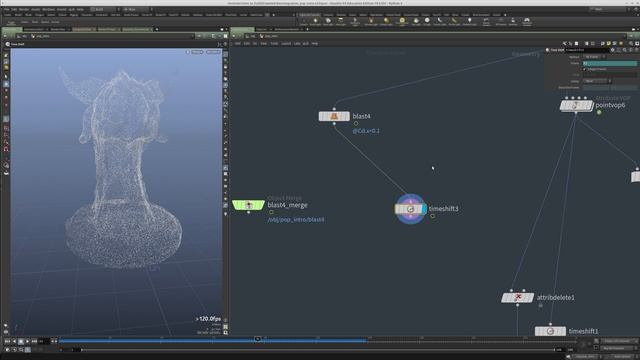The height and width of the screenshot is (360, 640).
Task: Open the Render menu
Action: (24, 9)
